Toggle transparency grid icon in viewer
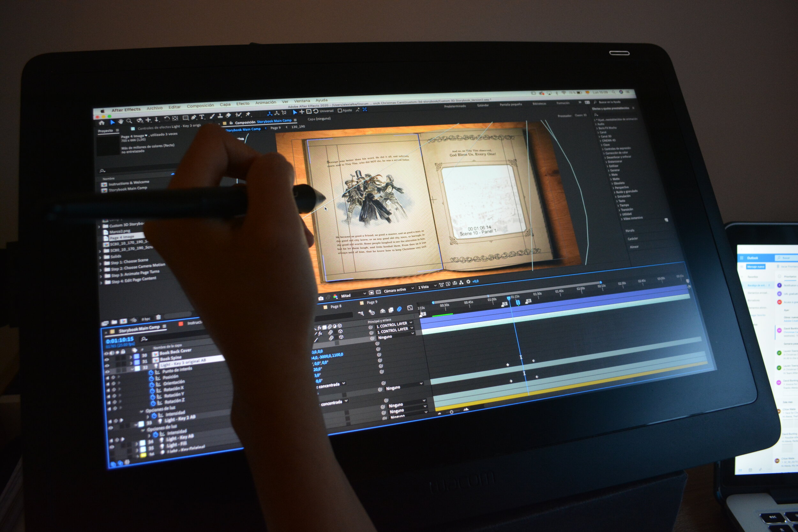This screenshot has height=532, width=798. (x=378, y=292)
